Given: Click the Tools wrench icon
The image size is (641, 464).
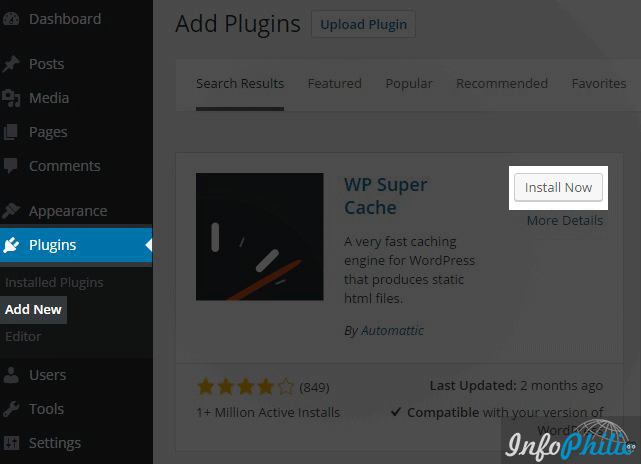Looking at the screenshot, I should [x=11, y=409].
